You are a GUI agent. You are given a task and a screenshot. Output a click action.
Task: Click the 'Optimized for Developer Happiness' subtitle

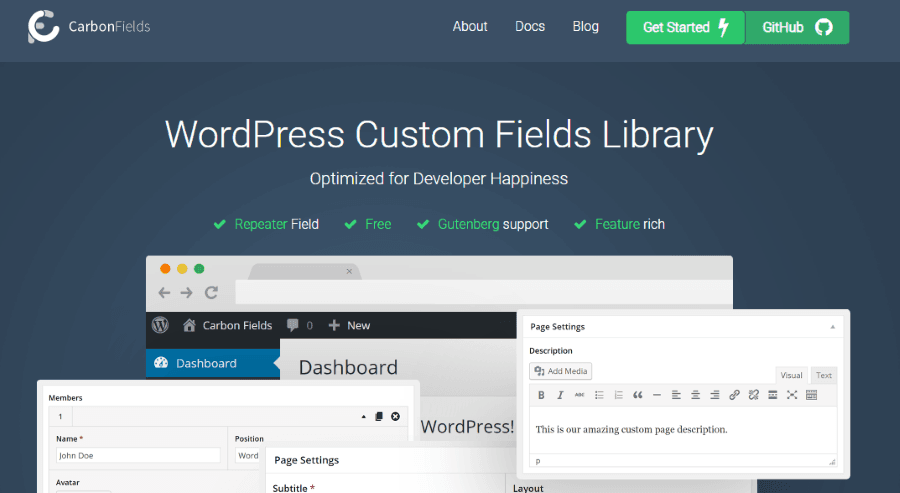point(439,179)
